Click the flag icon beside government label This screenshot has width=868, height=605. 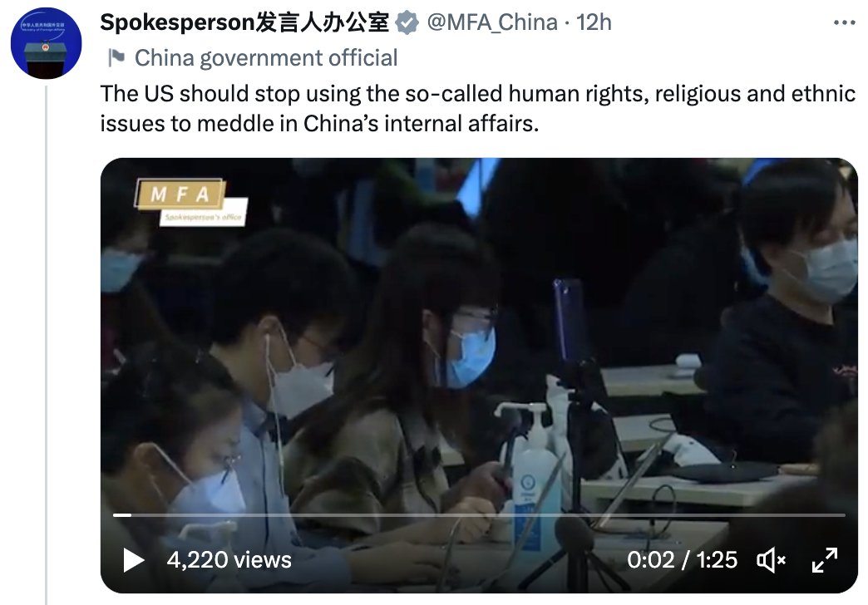116,57
